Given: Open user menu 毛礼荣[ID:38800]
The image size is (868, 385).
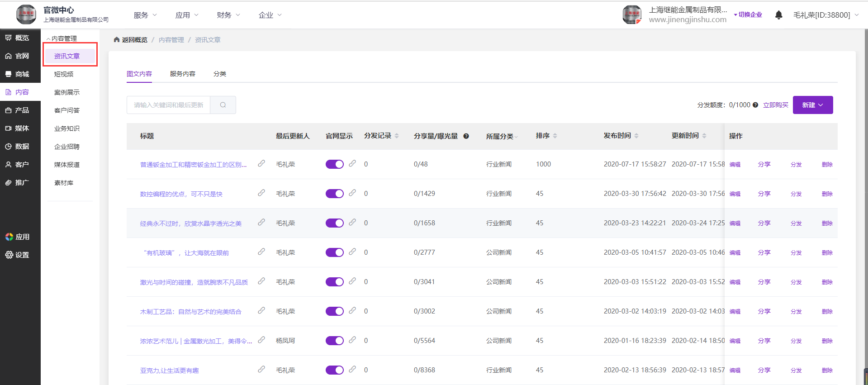Looking at the screenshot, I should click(825, 15).
